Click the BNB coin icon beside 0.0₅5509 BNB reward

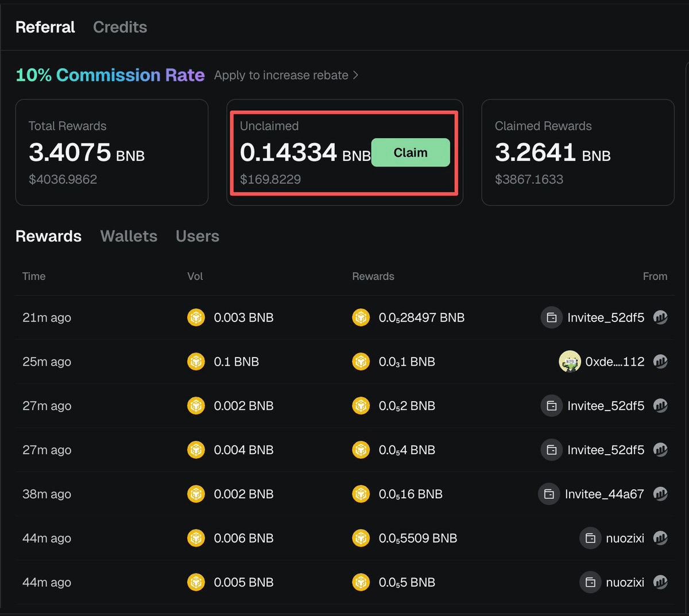coord(361,538)
